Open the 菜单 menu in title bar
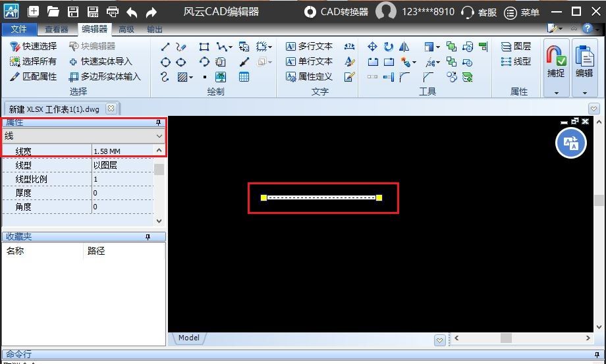The width and height of the screenshot is (606, 364). point(522,13)
